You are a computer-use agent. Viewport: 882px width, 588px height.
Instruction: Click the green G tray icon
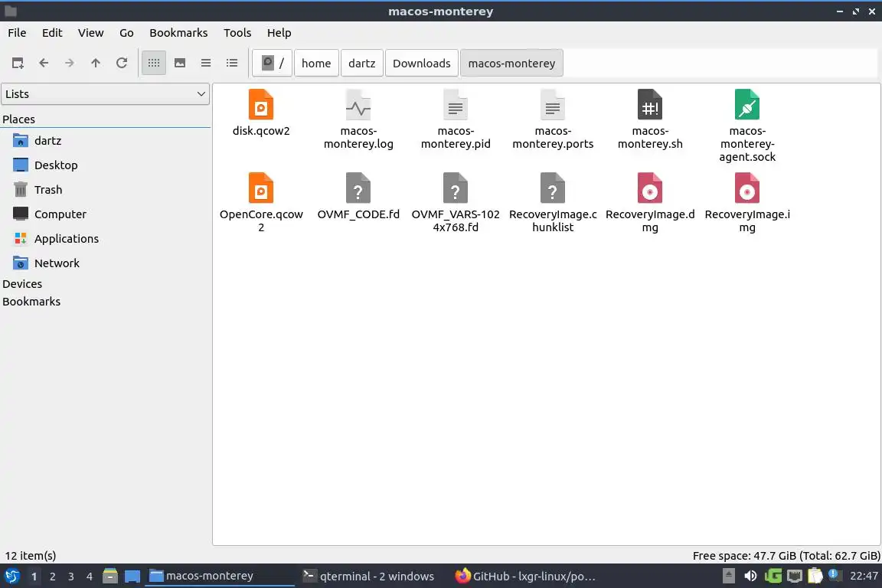pos(773,577)
